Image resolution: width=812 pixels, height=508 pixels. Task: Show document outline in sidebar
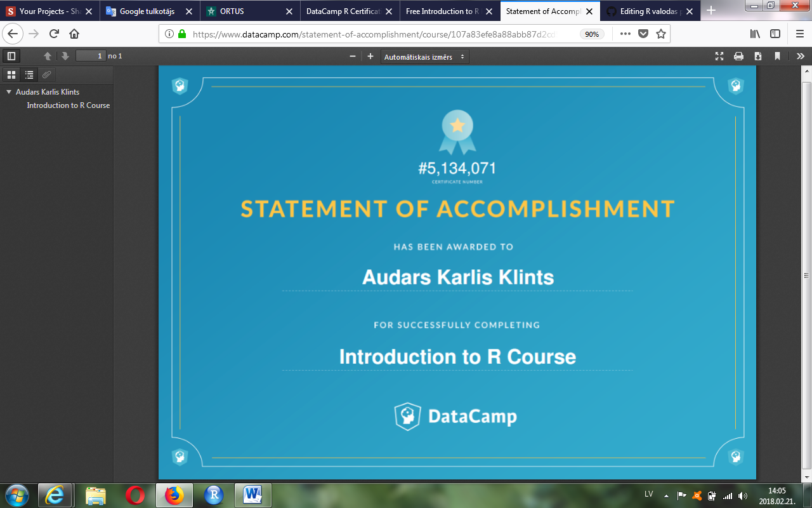pos(29,75)
